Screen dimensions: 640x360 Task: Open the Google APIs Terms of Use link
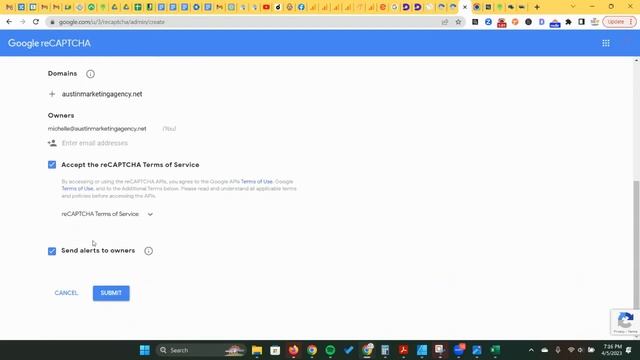pos(256,181)
